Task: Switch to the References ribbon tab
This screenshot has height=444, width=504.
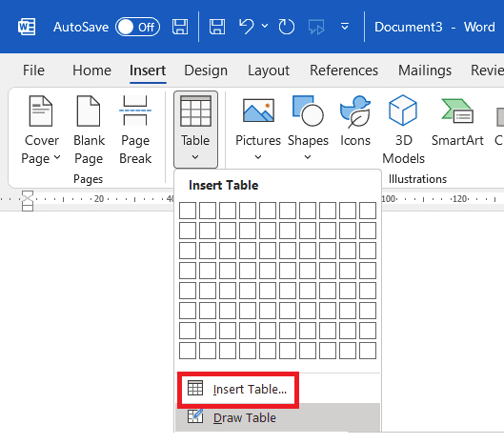Action: pyautogui.click(x=344, y=71)
